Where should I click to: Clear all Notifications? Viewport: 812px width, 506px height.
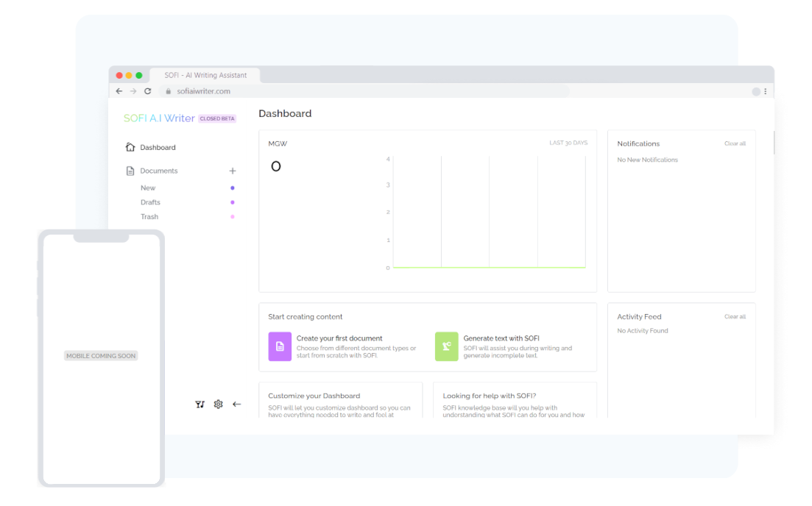[735, 143]
